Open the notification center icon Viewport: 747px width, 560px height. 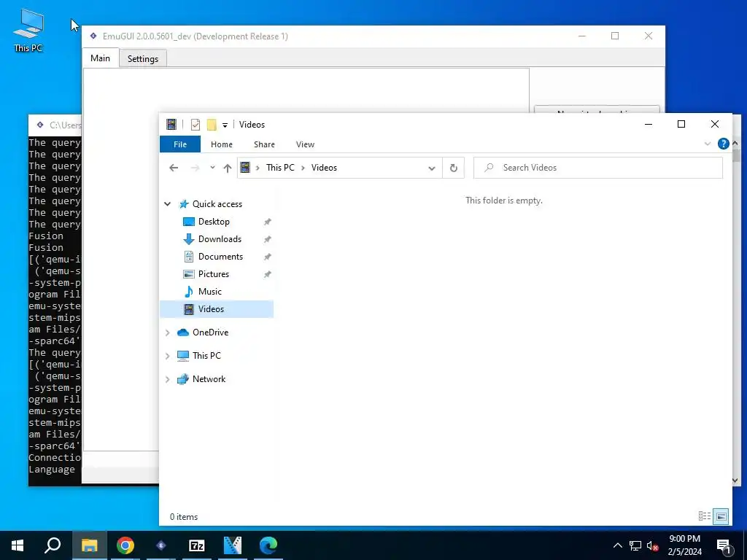coord(724,545)
